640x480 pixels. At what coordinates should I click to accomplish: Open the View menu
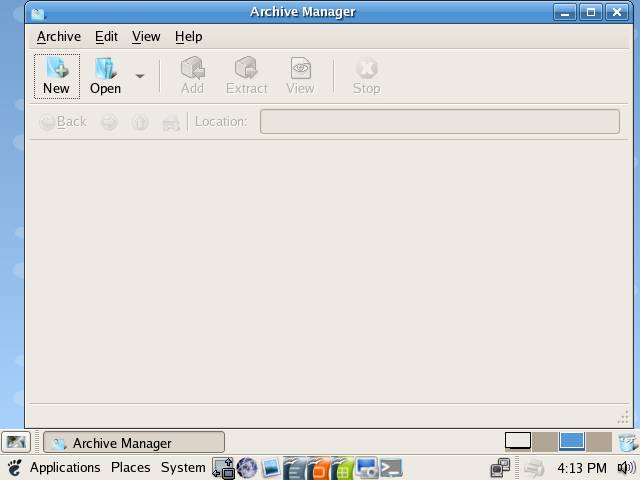click(x=146, y=36)
